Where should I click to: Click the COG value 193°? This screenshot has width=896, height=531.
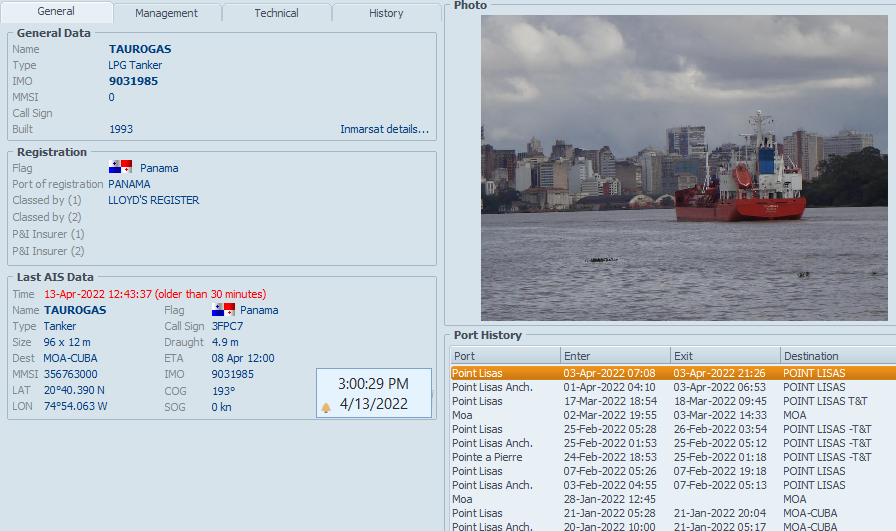point(223,391)
